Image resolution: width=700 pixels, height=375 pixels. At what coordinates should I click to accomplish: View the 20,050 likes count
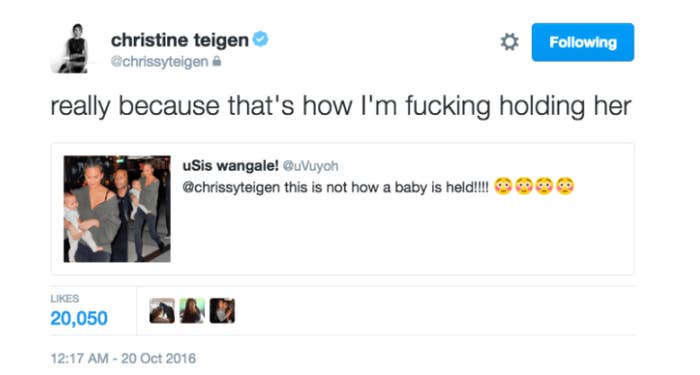point(79,318)
